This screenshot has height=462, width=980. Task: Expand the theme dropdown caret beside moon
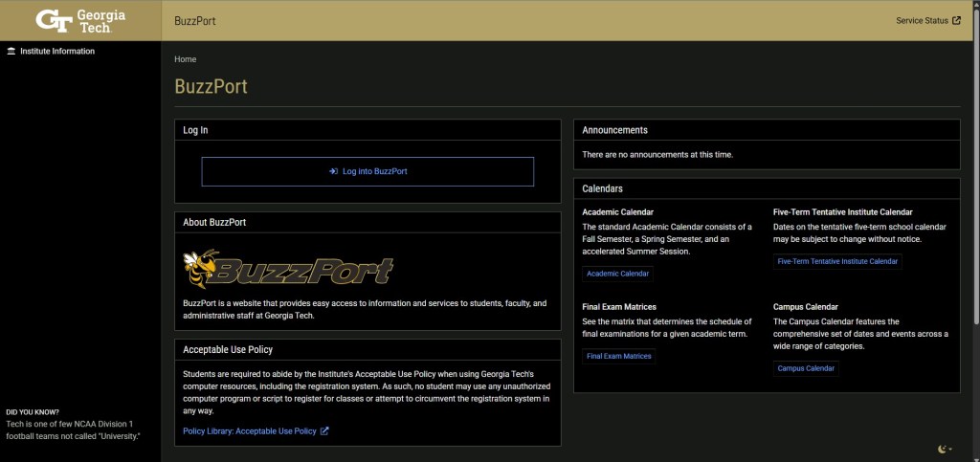click(x=950, y=450)
